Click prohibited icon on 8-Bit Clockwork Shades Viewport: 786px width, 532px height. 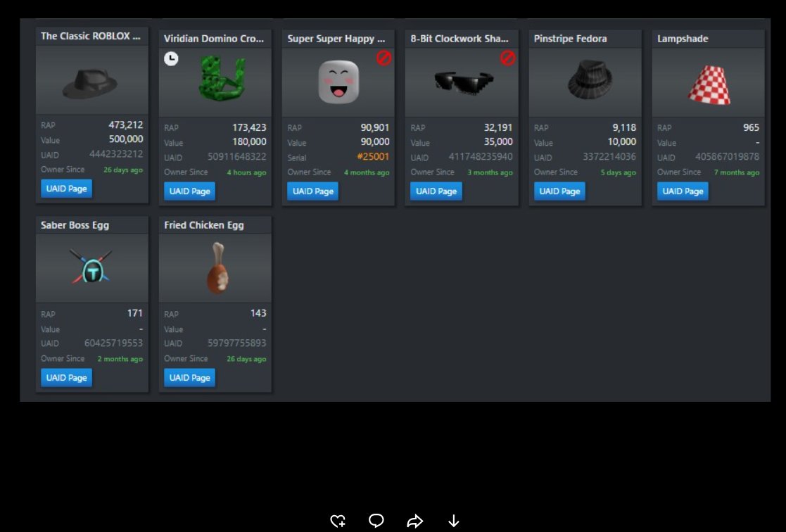point(507,58)
